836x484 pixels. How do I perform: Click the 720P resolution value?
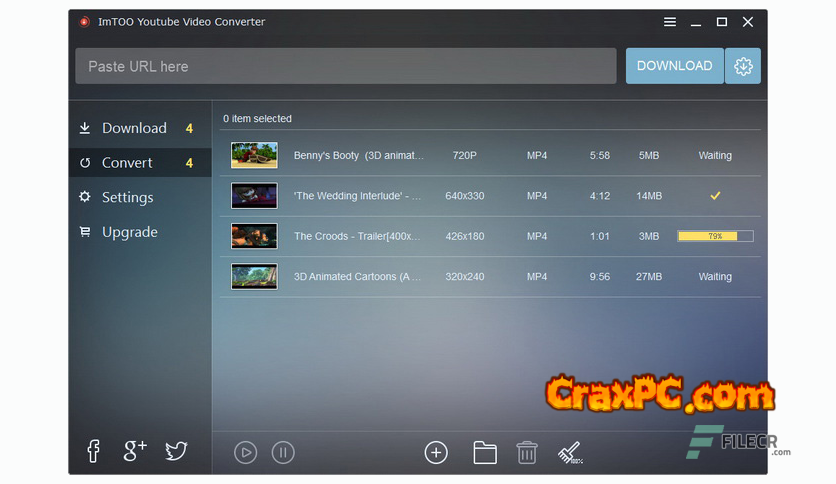[464, 156]
